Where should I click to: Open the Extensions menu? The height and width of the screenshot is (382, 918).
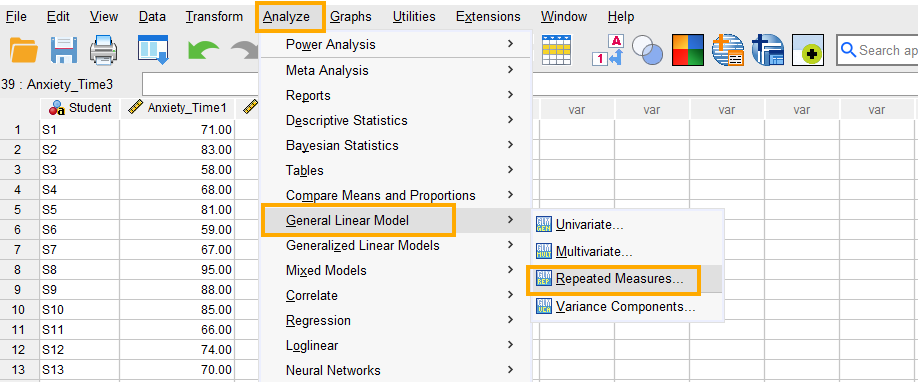click(488, 16)
